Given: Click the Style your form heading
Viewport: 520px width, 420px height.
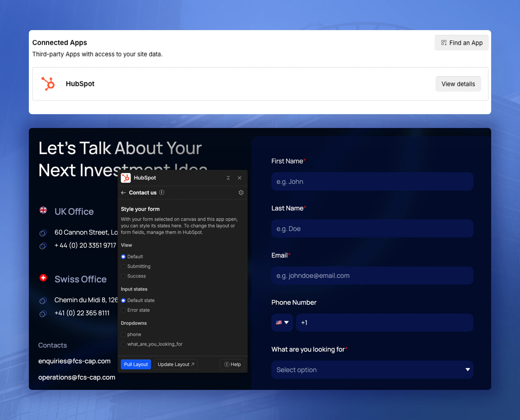Looking at the screenshot, I should [x=140, y=209].
